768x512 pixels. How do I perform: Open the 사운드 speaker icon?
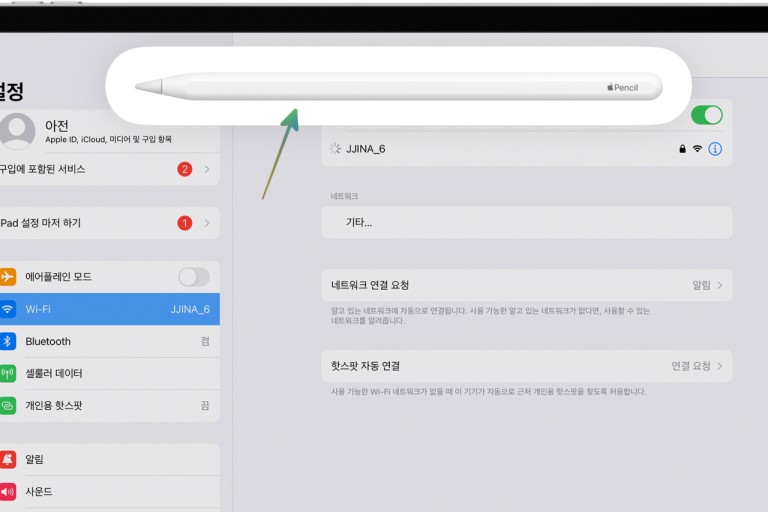7,491
